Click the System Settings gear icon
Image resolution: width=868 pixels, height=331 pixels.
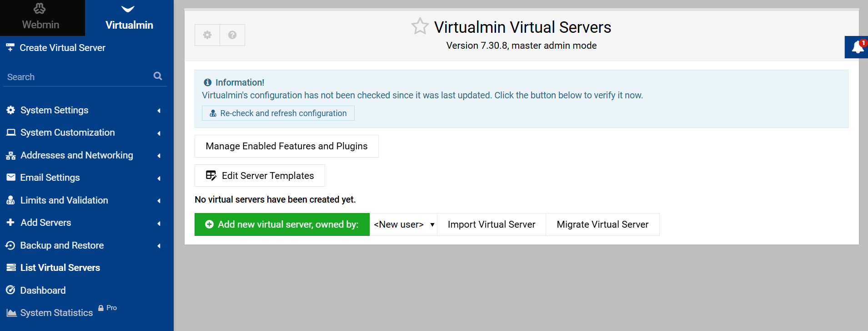11,110
